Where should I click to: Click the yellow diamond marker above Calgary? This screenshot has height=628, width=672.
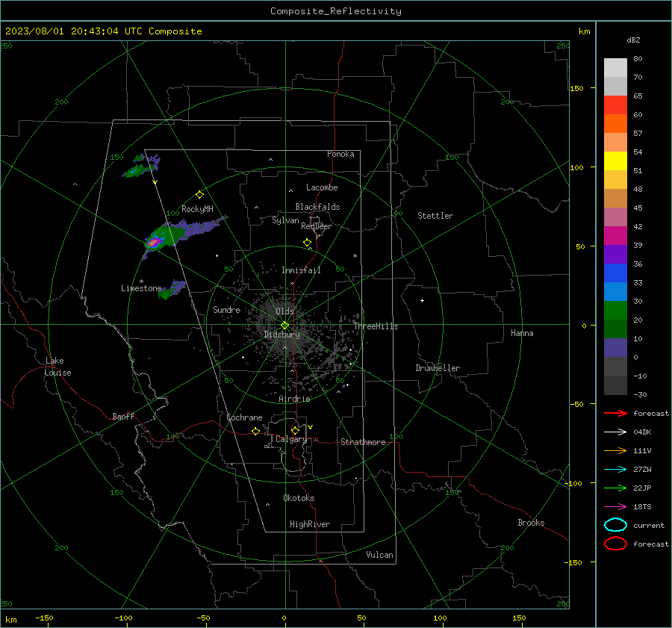pos(295,430)
